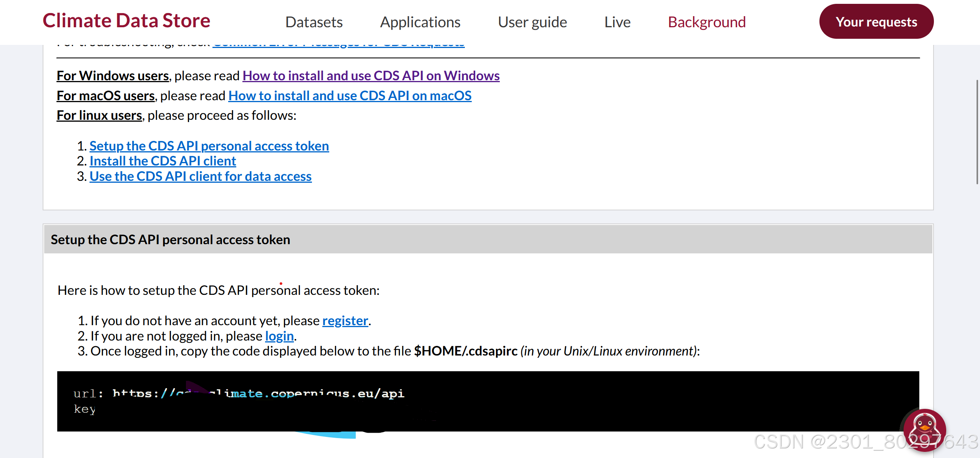Open the Datasets menu
The image size is (980, 458).
click(x=314, y=22)
